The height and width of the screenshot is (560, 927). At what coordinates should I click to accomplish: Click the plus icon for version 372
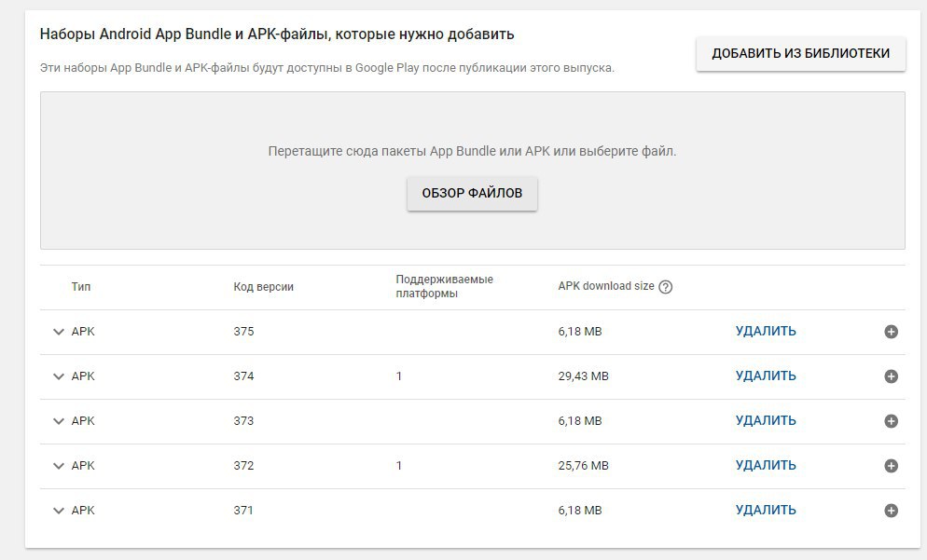click(x=891, y=466)
